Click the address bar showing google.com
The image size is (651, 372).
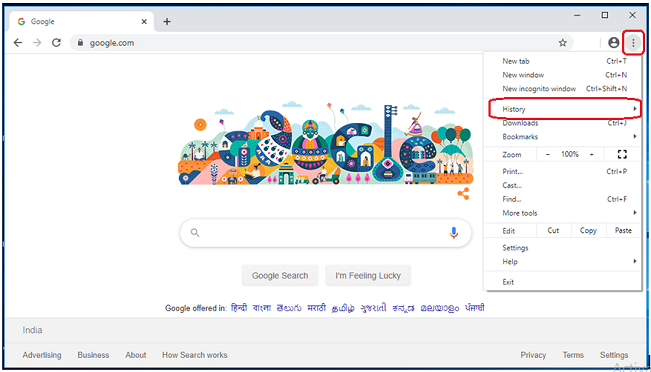pos(322,42)
